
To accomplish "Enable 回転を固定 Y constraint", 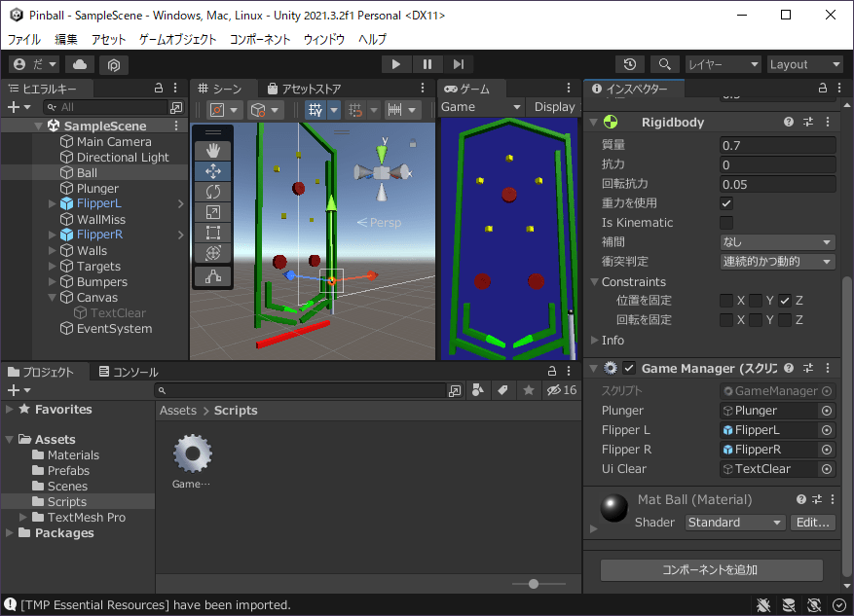I will (x=756, y=320).
